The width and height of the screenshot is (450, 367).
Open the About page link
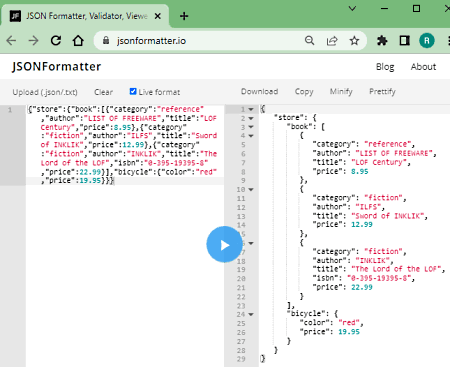point(423,67)
